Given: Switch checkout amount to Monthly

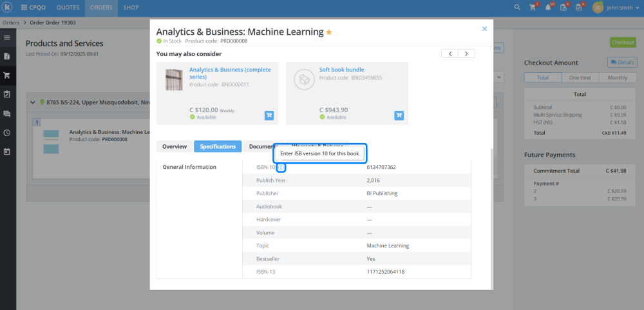Looking at the screenshot, I should tap(617, 77).
